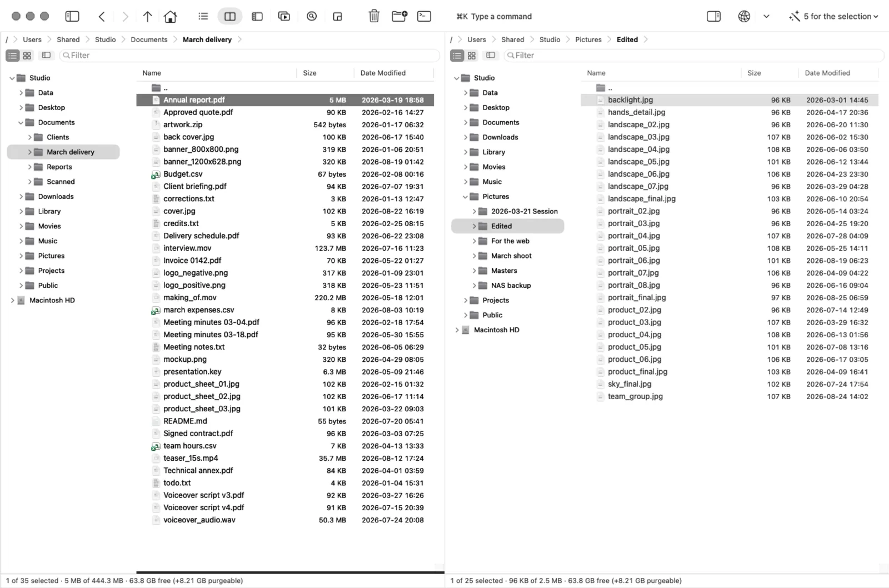
Task: Toggle the left pane's folder tree
Action: 46,55
